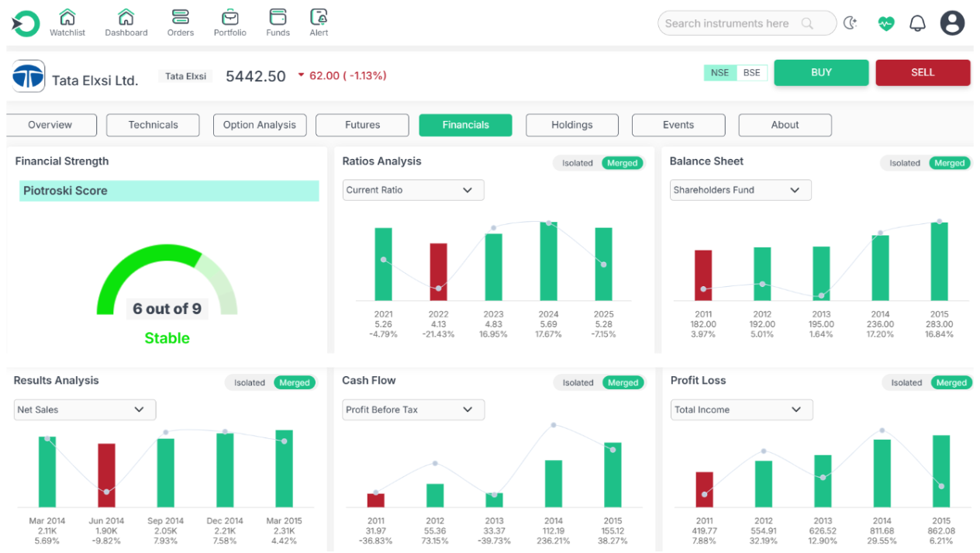Open the Alert icon
The image size is (980, 553).
pos(319,18)
